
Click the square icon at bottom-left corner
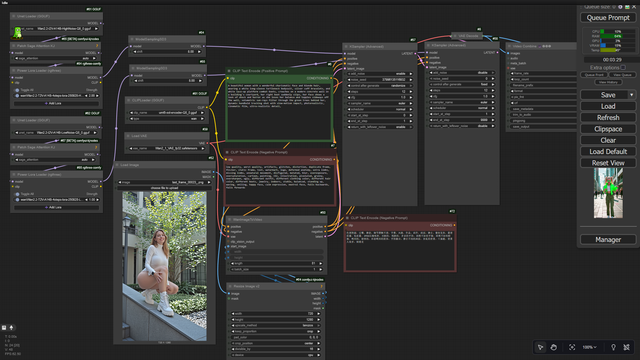pos(4,327)
